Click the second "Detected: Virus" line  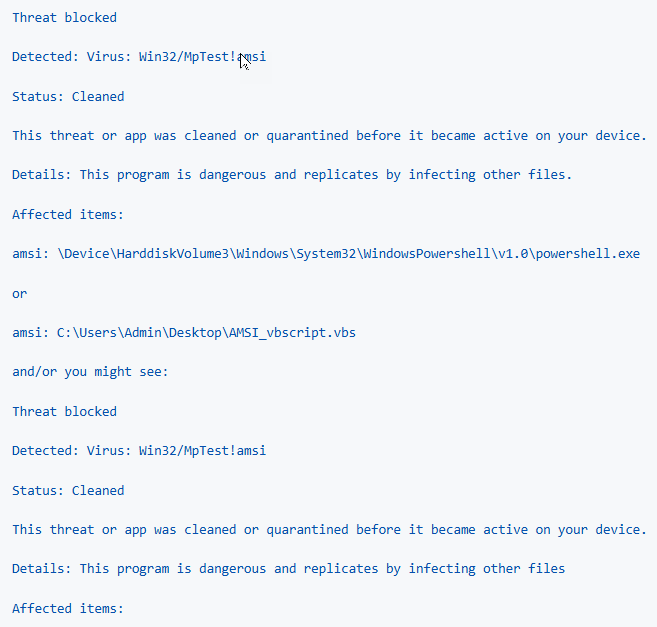(x=139, y=451)
